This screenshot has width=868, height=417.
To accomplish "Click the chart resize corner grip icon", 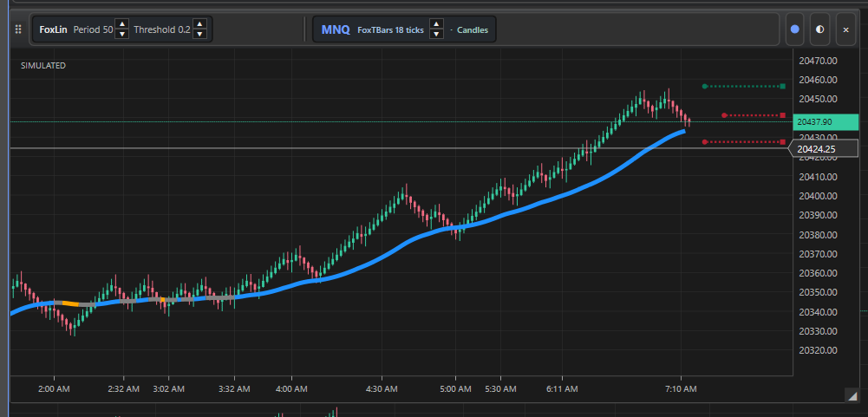I will (x=851, y=394).
